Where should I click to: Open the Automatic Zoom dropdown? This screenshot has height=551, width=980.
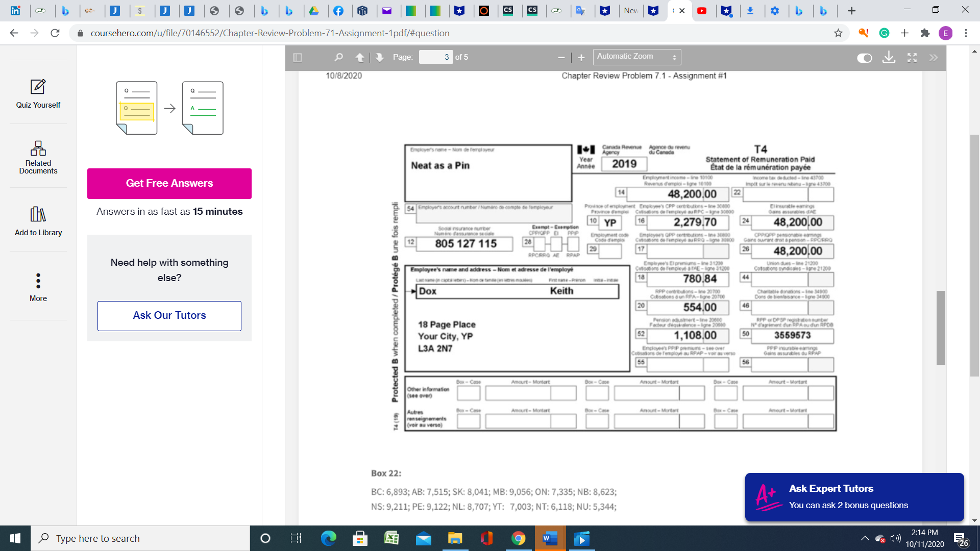(636, 57)
